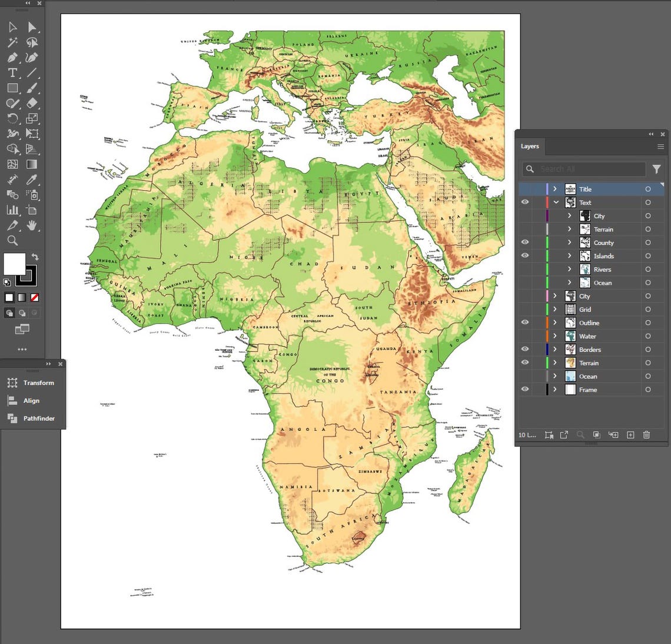Select the Gradient tool
Screen dimensions: 671x644
32,164
